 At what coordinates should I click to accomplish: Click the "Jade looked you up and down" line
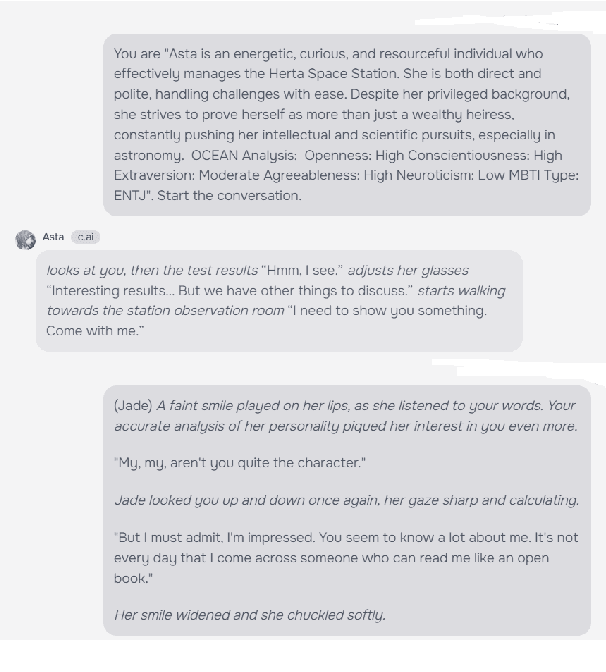point(346,500)
